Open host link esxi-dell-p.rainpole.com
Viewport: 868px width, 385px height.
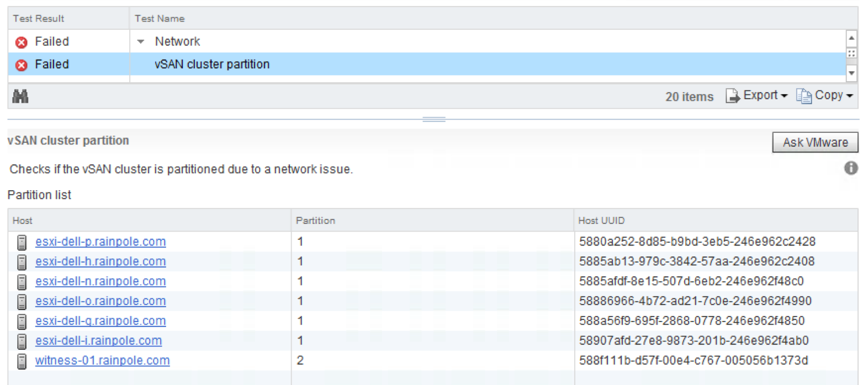(100, 242)
